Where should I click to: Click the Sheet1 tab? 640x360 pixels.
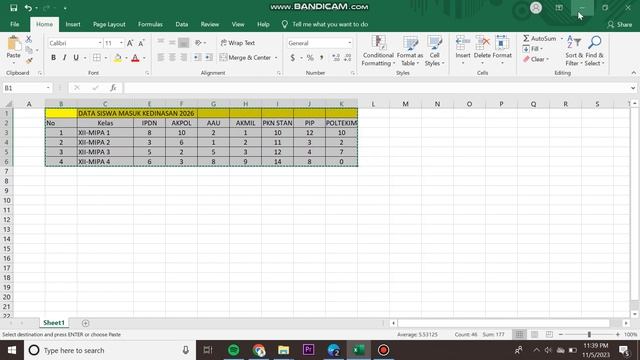(54, 323)
